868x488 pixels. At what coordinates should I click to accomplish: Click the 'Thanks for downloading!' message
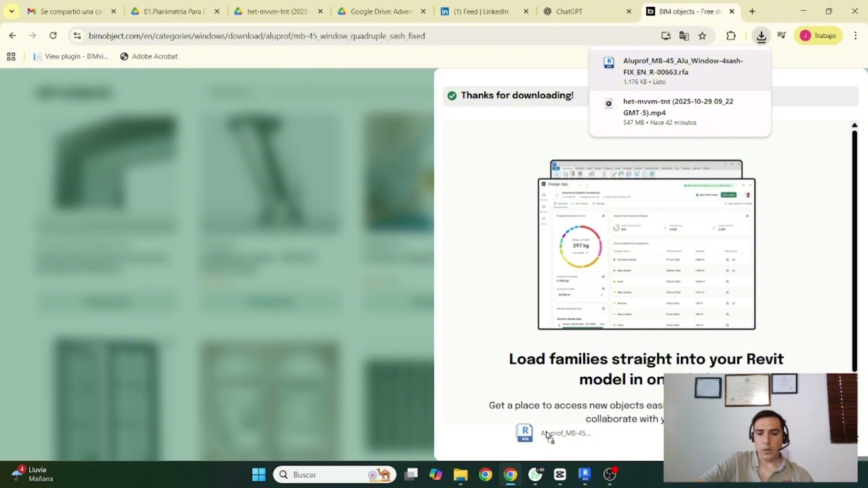517,96
